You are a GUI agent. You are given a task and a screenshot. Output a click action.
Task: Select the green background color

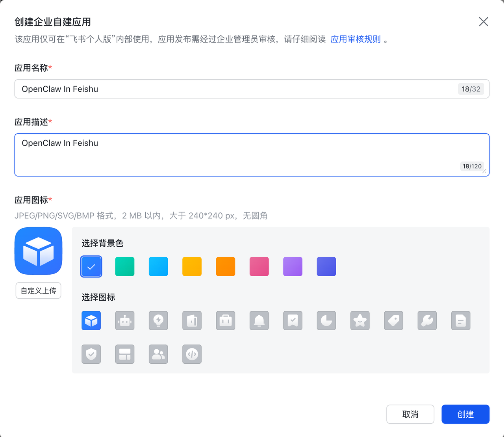[124, 266]
